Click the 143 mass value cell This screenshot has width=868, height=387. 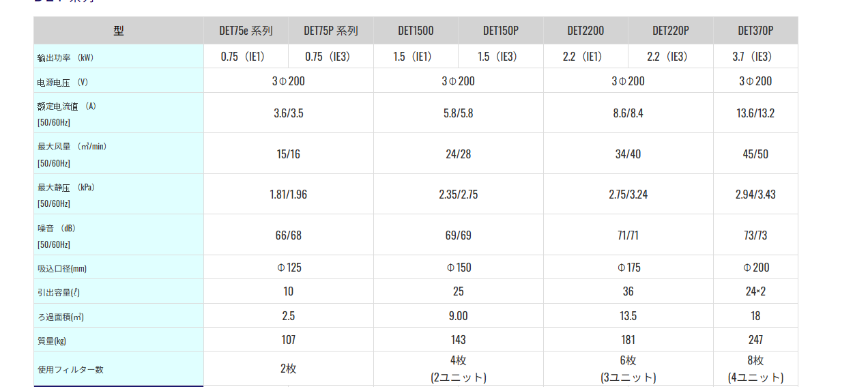click(x=459, y=340)
